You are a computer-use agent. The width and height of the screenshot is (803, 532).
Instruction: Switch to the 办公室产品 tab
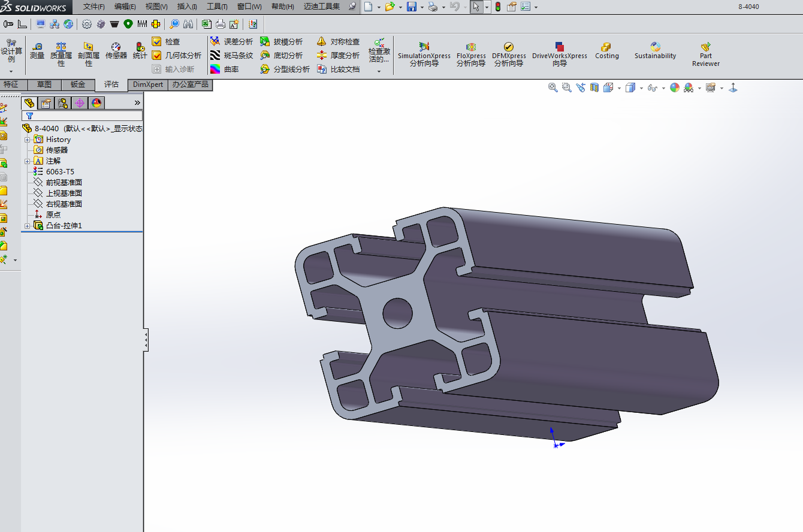tap(190, 84)
